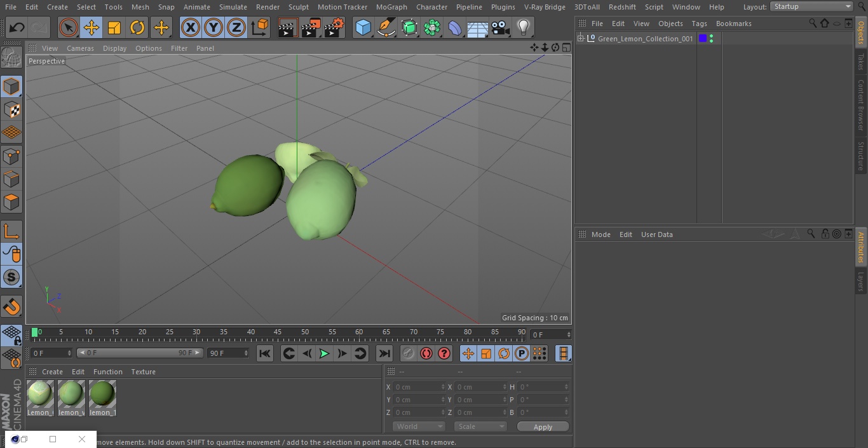Activate the Scale tool
Image resolution: width=868 pixels, height=448 pixels.
[x=114, y=27]
